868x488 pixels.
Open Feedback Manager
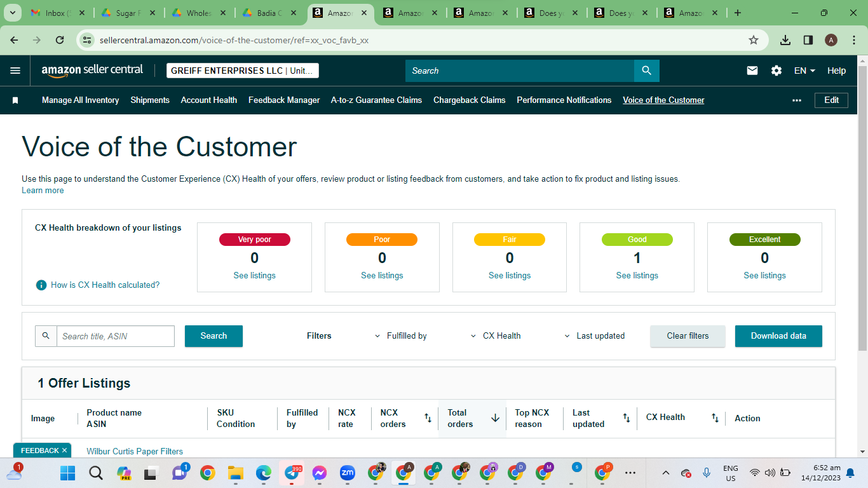(284, 100)
